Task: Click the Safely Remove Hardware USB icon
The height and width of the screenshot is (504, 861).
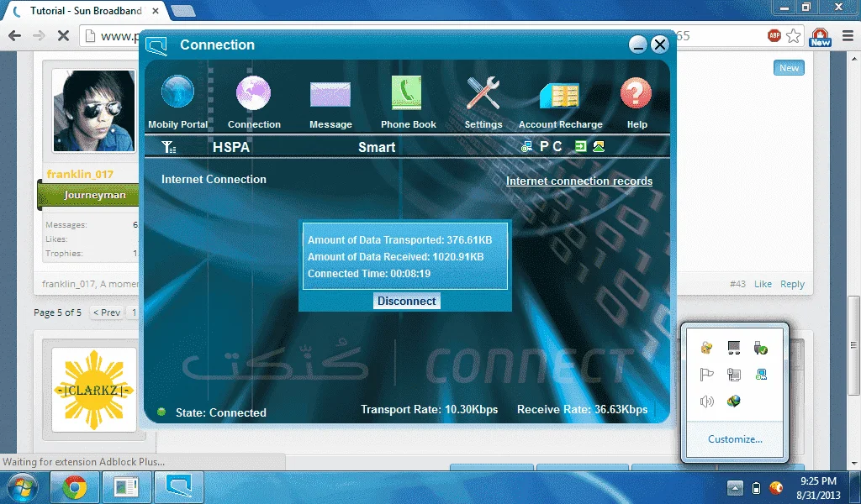Action: (x=760, y=347)
